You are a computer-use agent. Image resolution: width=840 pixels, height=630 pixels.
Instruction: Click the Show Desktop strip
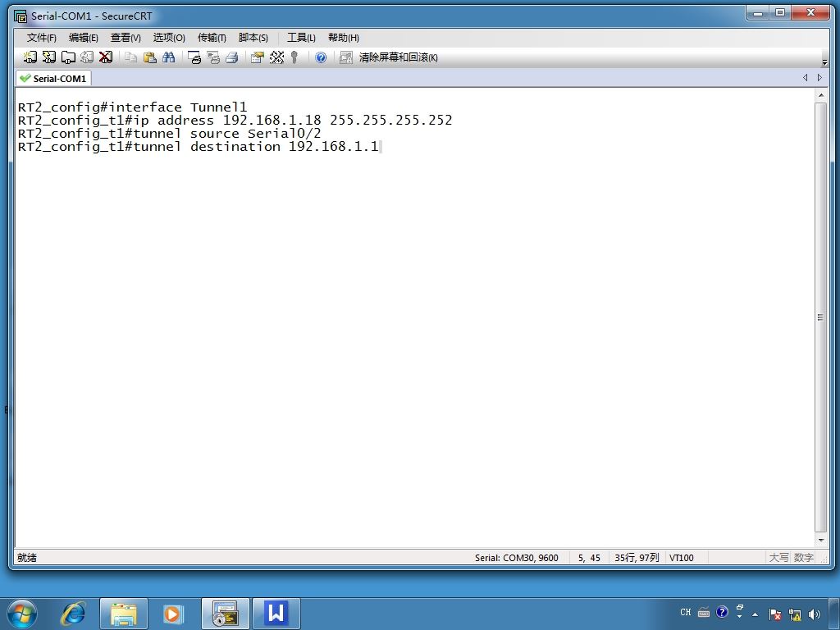(834, 614)
